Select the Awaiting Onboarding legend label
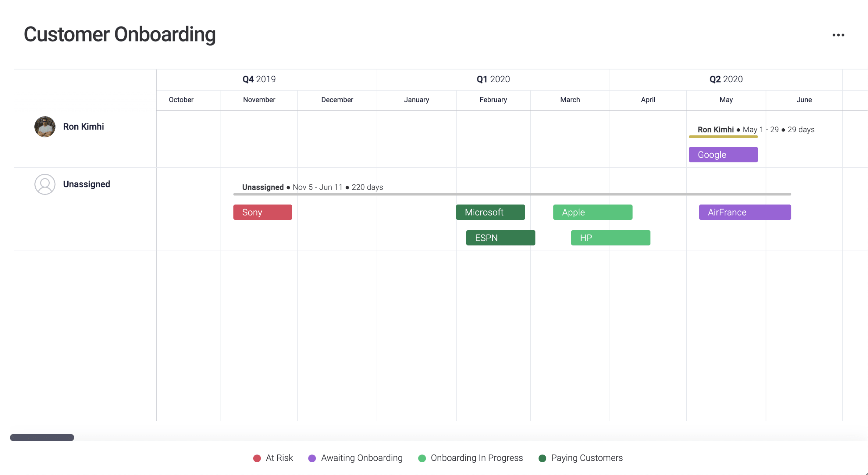 [x=361, y=458]
